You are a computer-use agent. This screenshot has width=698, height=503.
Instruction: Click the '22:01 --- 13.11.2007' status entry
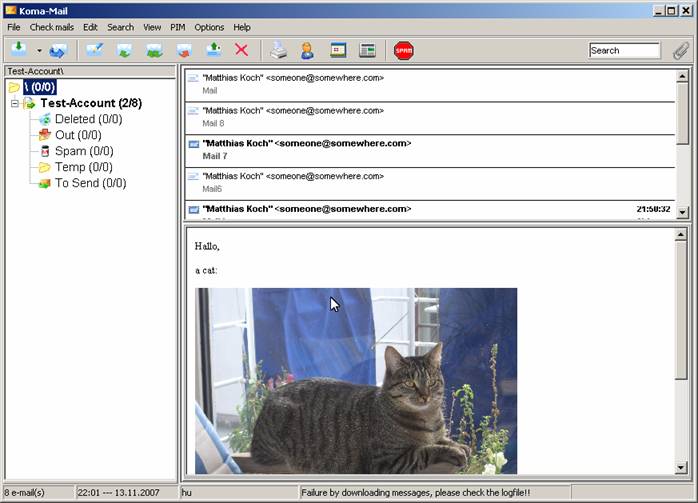tap(127, 493)
